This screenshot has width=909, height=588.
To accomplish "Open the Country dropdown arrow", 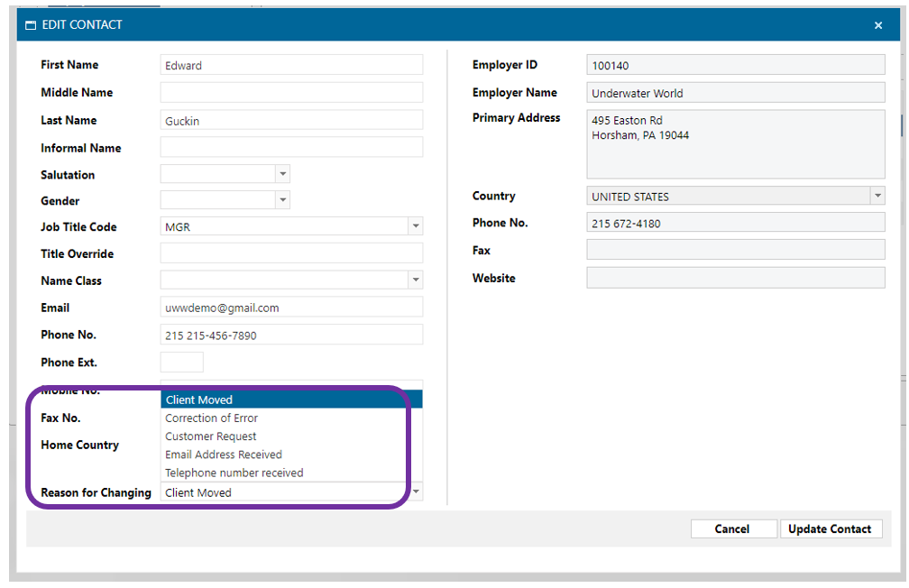I will [877, 196].
